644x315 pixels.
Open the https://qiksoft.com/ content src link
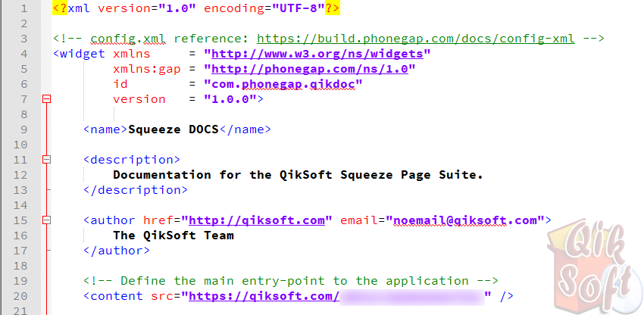coord(264,296)
